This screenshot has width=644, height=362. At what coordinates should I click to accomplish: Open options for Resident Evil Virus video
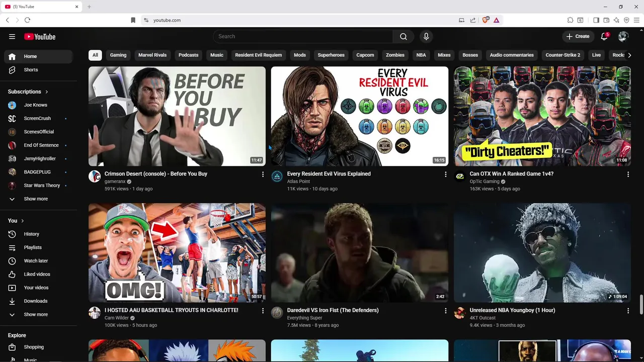pos(445,174)
